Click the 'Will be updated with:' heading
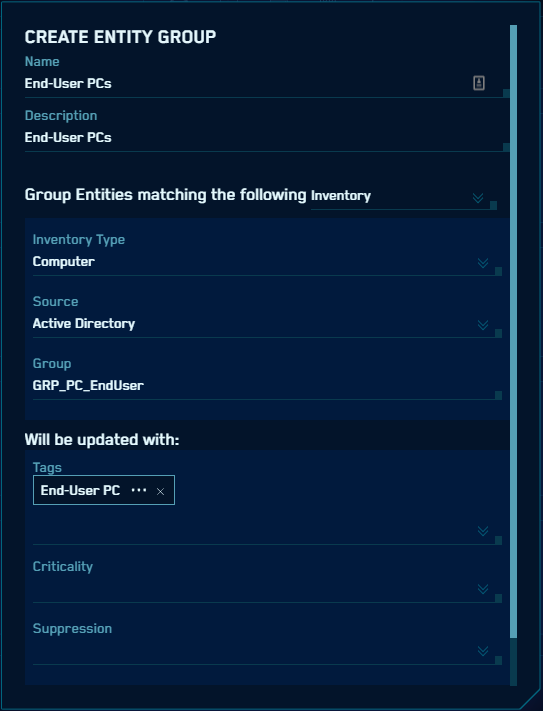This screenshot has height=711, width=543. [102, 439]
